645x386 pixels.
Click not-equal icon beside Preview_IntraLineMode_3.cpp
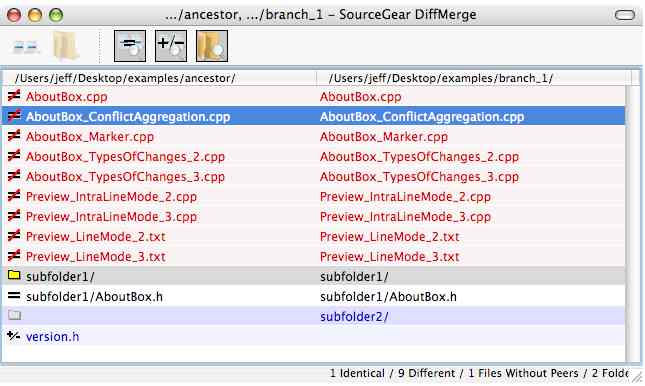pos(14,216)
